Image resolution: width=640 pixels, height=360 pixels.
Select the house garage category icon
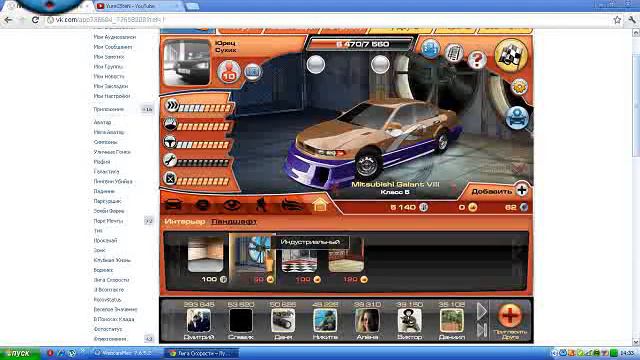point(320,204)
